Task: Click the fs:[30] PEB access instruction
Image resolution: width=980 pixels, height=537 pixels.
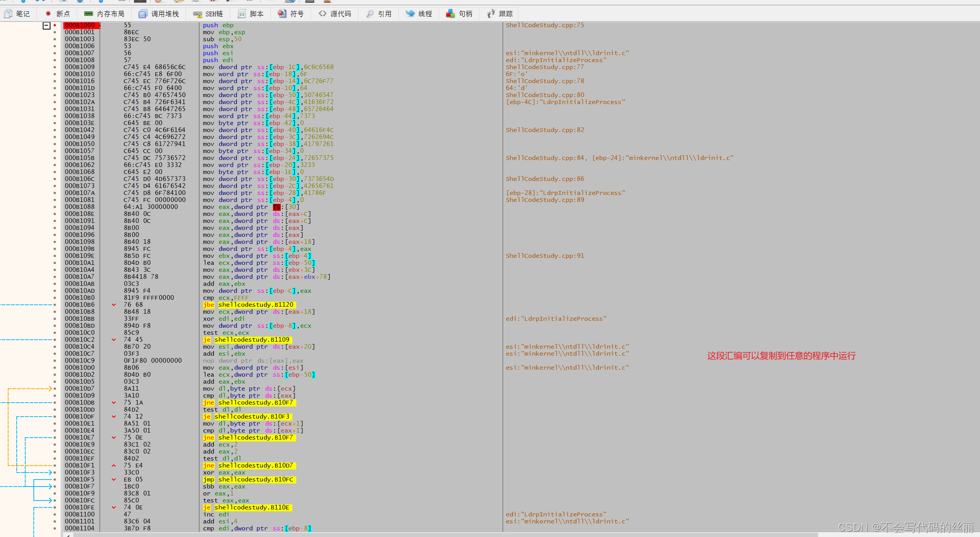Action: tap(251, 207)
